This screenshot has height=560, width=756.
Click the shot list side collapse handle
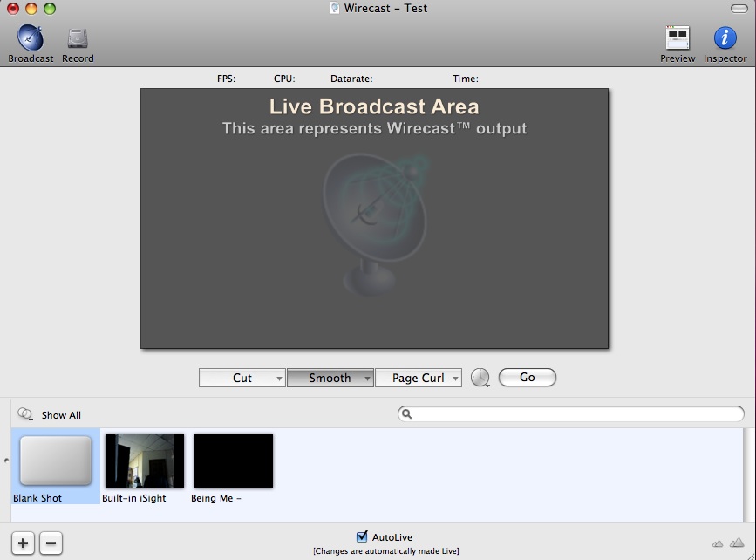[6, 461]
